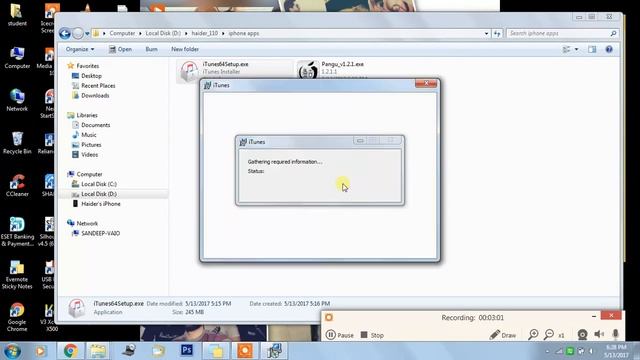Open the recent locations dropdown beside Forward
The height and width of the screenshot is (360, 640).
coord(87,33)
